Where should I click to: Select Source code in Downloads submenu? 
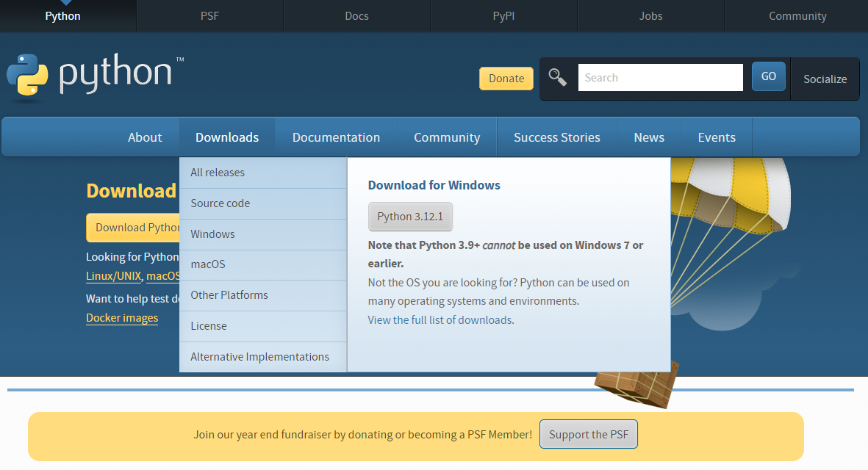click(263, 203)
